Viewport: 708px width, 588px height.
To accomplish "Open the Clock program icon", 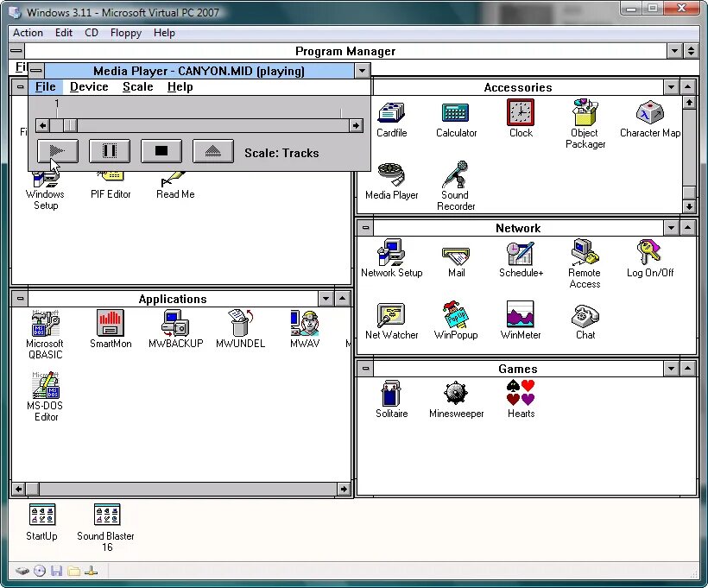I will pos(521,112).
